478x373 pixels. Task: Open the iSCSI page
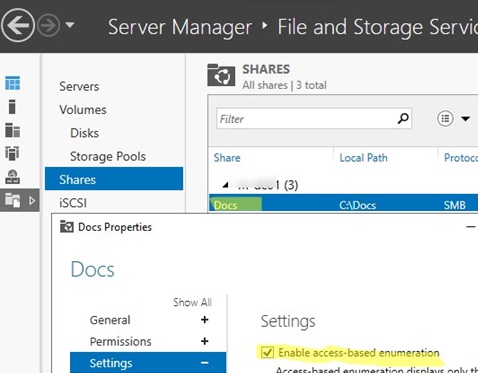(73, 203)
